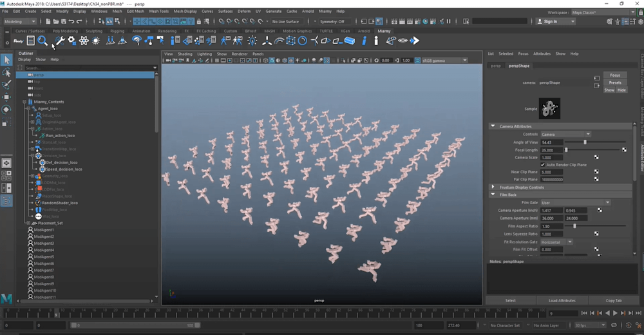Viewport: 644px width, 335px height.
Task: Collapse the Camera Attributes section
Action: pos(493,126)
